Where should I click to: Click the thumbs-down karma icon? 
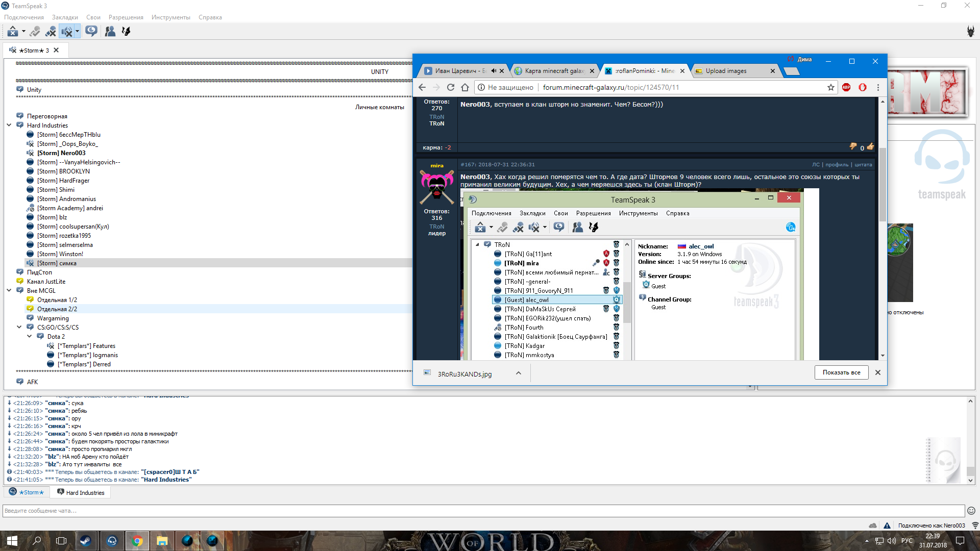click(x=853, y=147)
